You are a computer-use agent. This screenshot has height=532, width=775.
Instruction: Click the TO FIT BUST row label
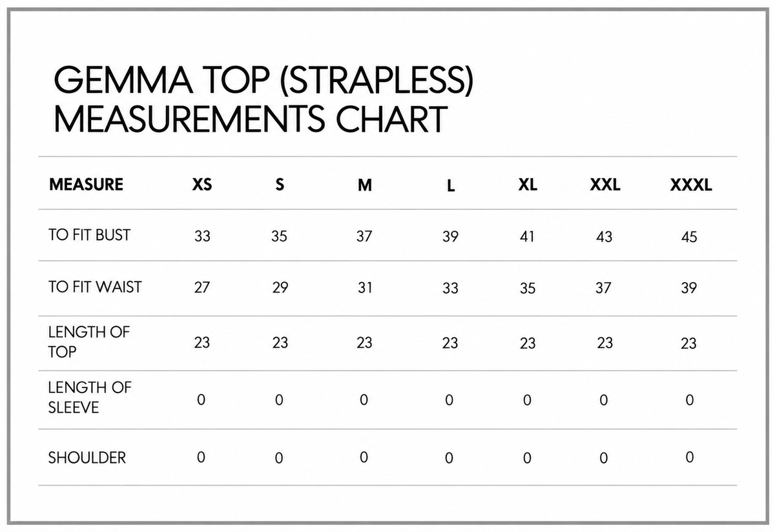point(89,235)
